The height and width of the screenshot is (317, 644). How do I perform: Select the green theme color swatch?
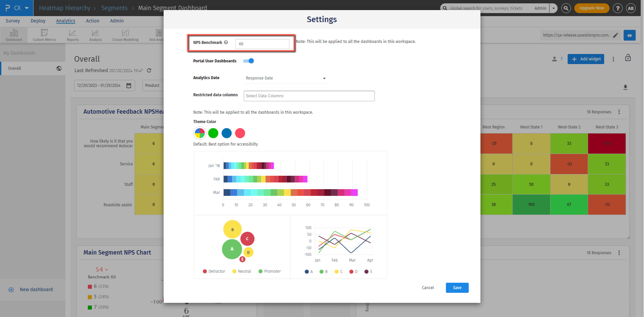[213, 133]
